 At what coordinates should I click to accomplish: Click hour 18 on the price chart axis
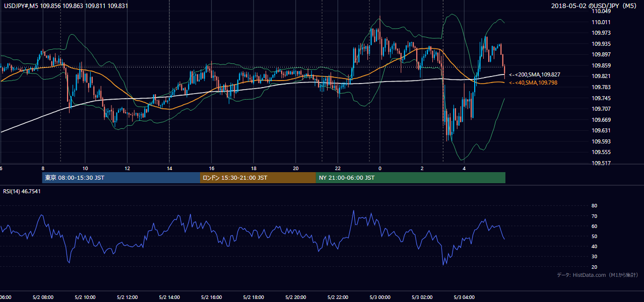[x=253, y=168]
